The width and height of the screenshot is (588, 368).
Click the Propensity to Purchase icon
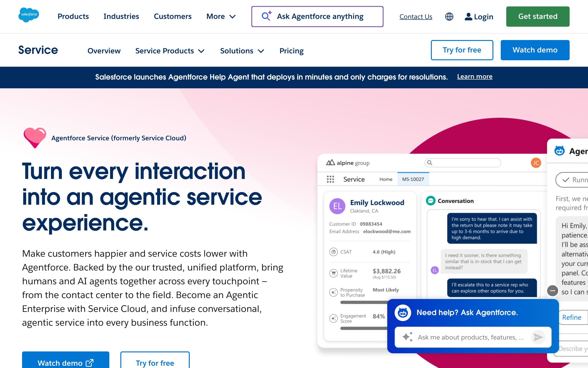333,292
